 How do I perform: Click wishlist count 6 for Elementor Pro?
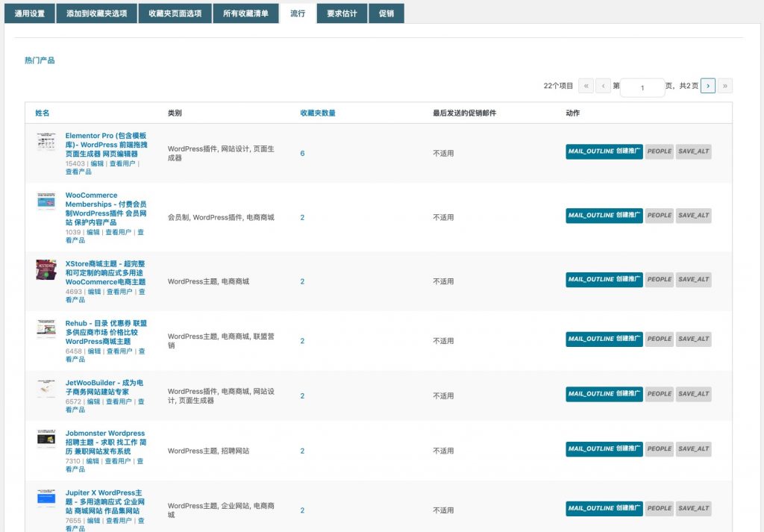[x=302, y=154]
